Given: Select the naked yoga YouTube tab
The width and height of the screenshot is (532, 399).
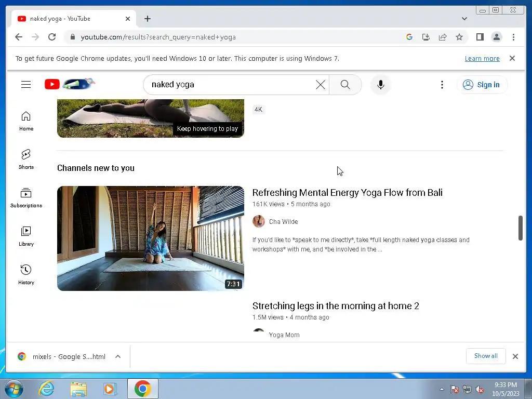Looking at the screenshot, I should pos(74,19).
